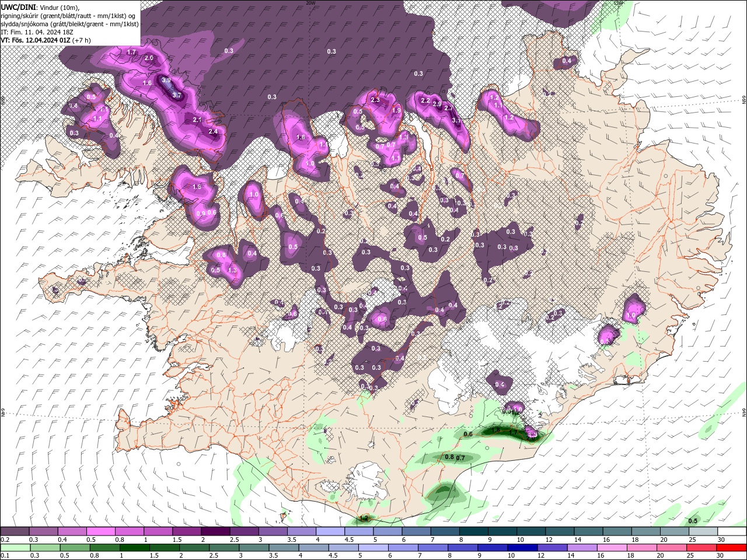Screen dimensions: 747x560
Task: Click the snowfall value '1.9'
Action: [397, 111]
